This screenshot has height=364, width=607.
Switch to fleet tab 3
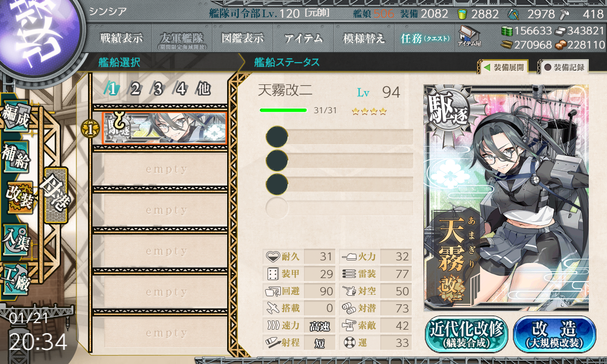[x=158, y=89]
